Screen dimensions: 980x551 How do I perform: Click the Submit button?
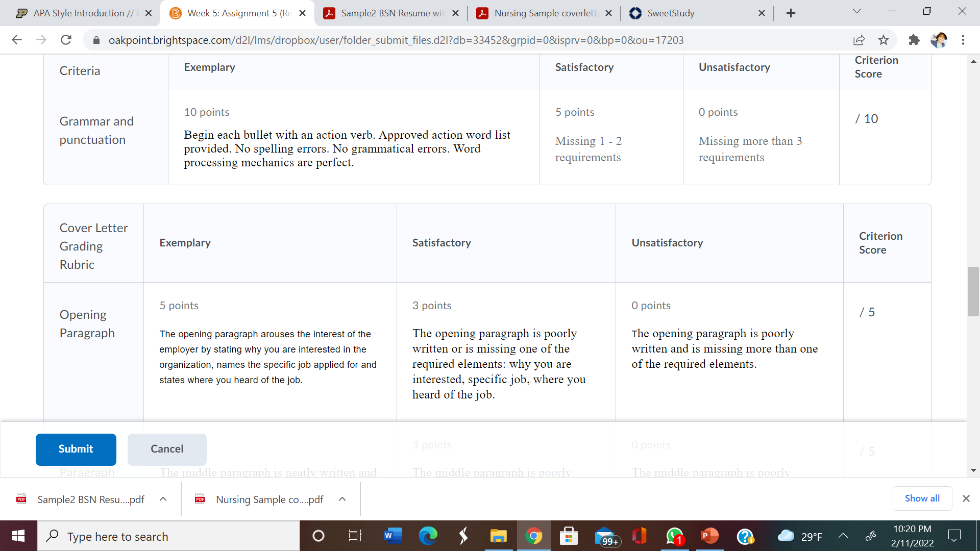[x=76, y=449]
